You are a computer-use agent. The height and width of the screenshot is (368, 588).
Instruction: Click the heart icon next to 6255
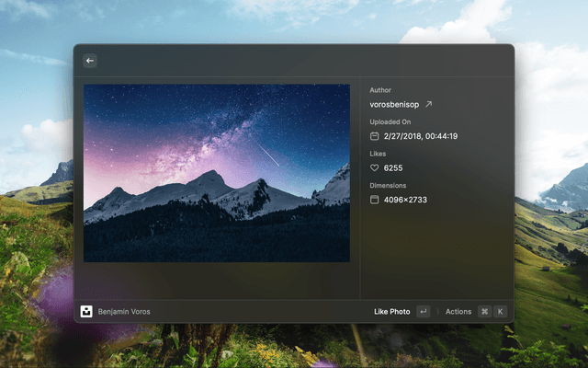tap(375, 168)
